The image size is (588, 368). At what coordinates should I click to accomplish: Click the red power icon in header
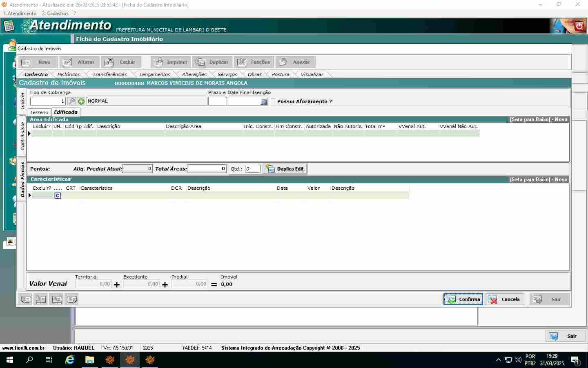click(x=579, y=26)
